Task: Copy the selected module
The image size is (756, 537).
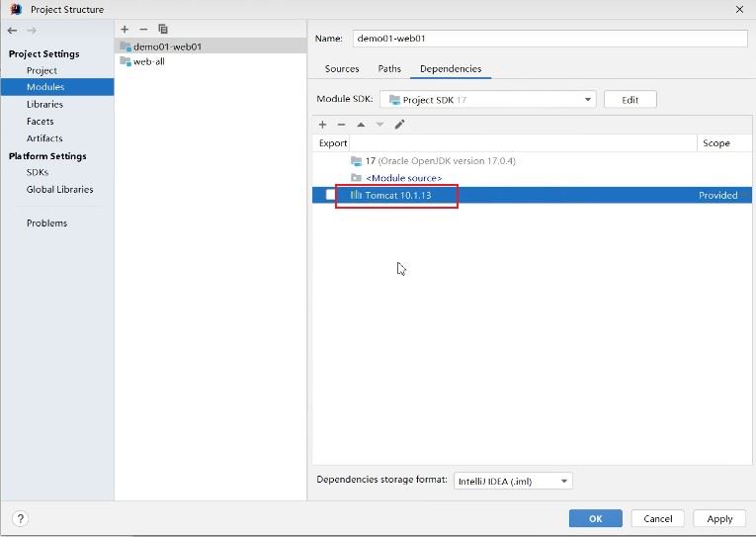Action: tap(163, 30)
